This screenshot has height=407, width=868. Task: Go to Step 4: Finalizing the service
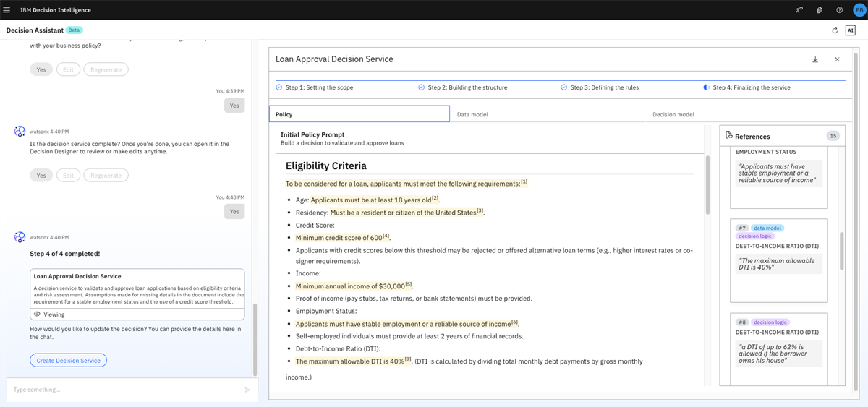tap(752, 87)
